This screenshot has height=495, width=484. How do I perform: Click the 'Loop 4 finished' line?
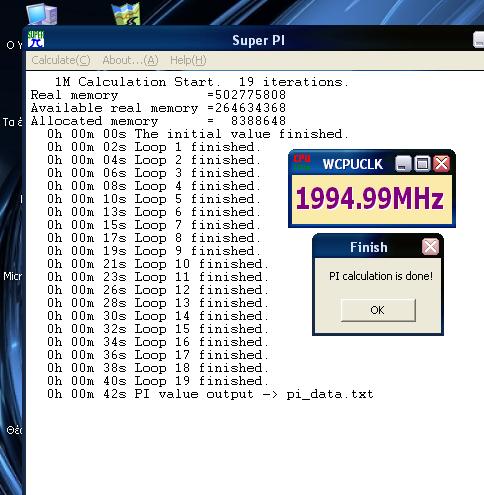click(154, 186)
